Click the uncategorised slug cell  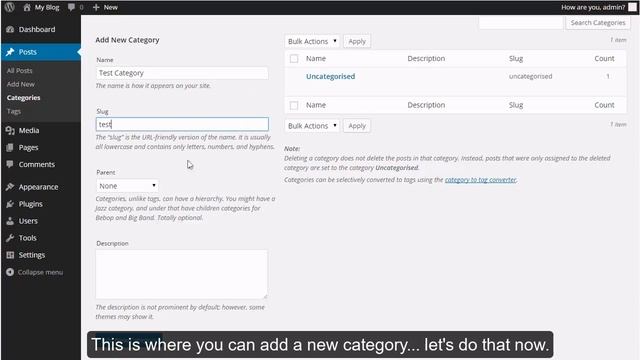(530, 76)
